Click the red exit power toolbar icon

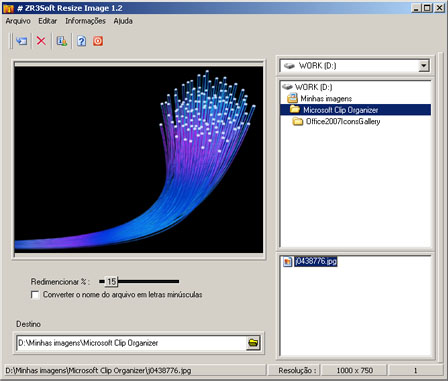pyautogui.click(x=98, y=41)
